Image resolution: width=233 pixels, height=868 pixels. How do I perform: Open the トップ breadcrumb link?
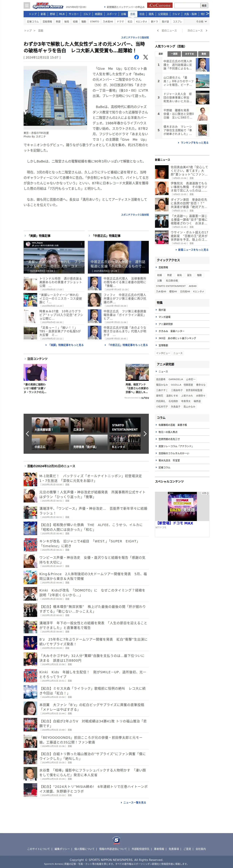[x=28, y=31]
